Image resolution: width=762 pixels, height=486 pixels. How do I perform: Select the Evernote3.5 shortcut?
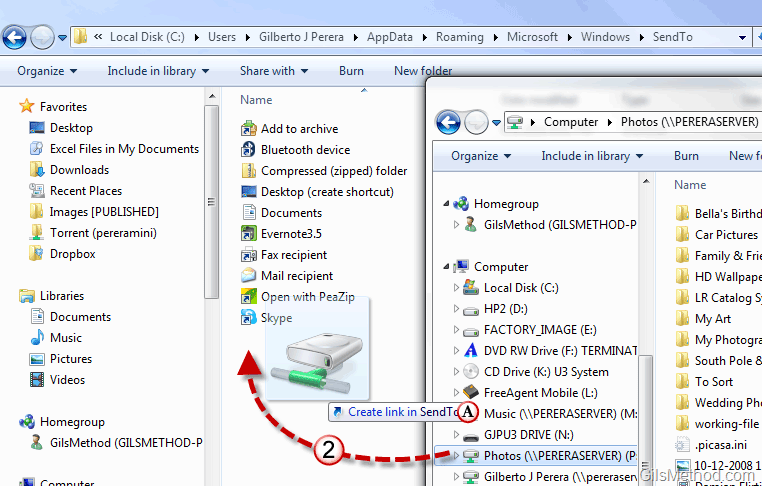[x=281, y=233]
